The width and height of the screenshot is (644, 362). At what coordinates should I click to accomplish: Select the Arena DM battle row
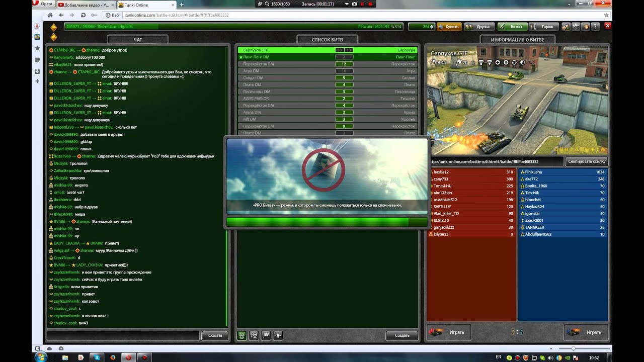tap(328, 112)
